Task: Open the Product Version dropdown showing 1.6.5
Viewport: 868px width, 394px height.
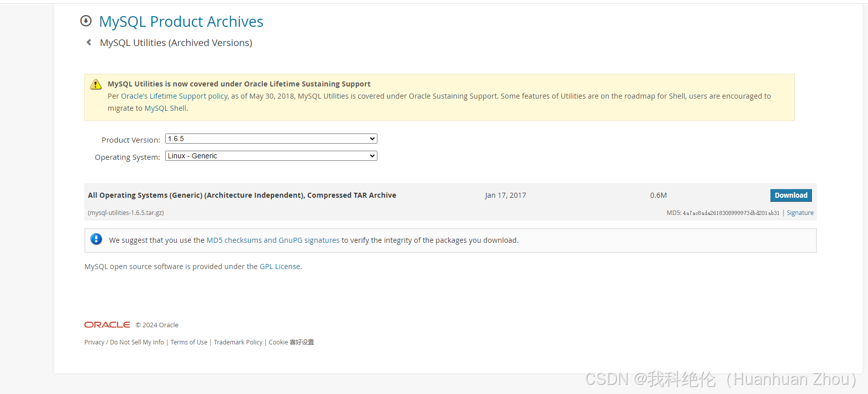Action: click(x=271, y=139)
